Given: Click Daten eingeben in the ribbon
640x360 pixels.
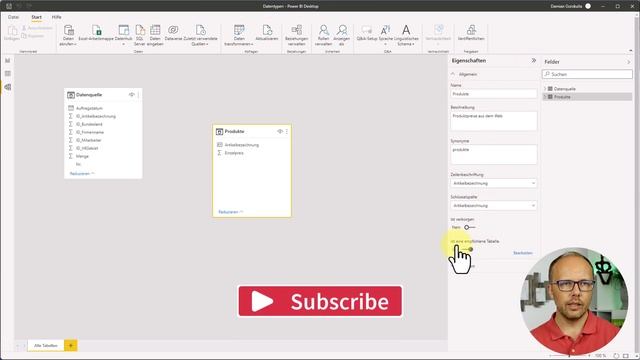Looking at the screenshot, I should [x=155, y=35].
